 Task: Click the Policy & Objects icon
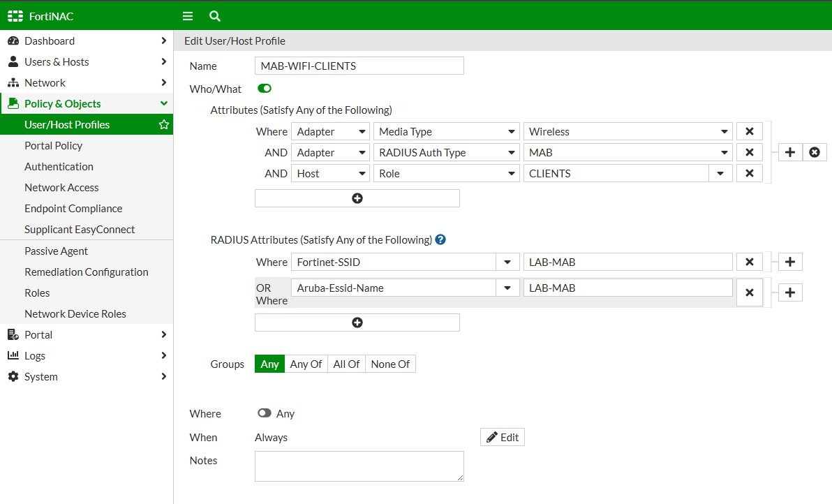(x=13, y=103)
